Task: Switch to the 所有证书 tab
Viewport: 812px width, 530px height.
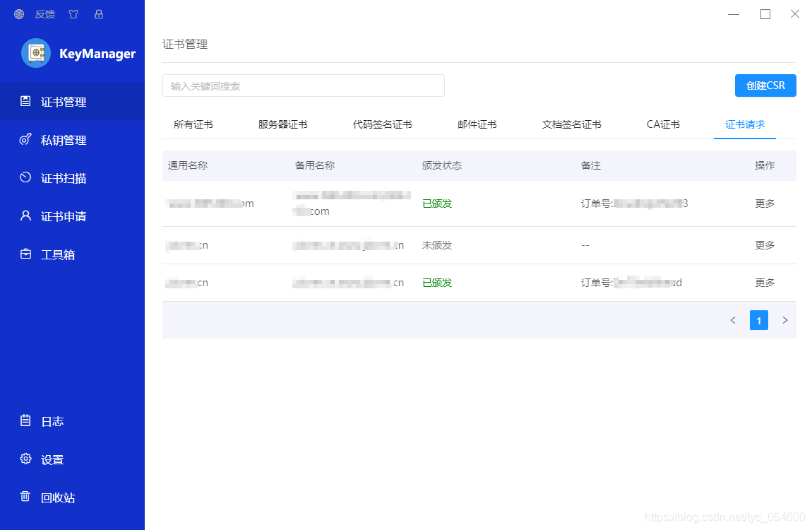Action: click(x=192, y=123)
